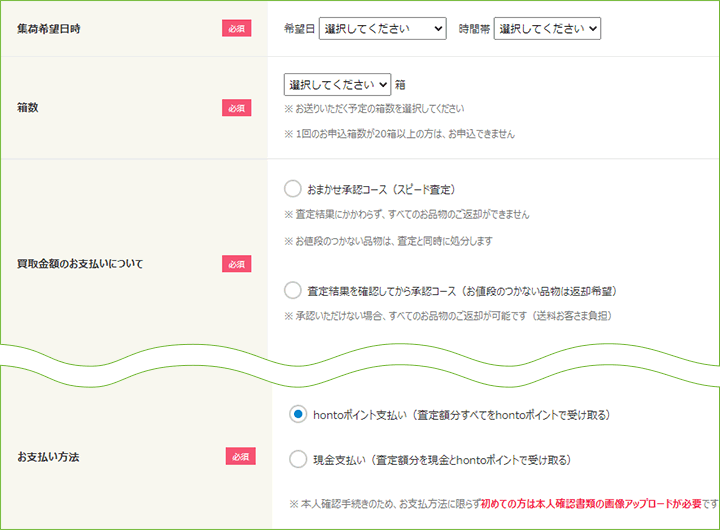Click the 必須 badge beside お支払い方法
This screenshot has width=720, height=530.
241,457
